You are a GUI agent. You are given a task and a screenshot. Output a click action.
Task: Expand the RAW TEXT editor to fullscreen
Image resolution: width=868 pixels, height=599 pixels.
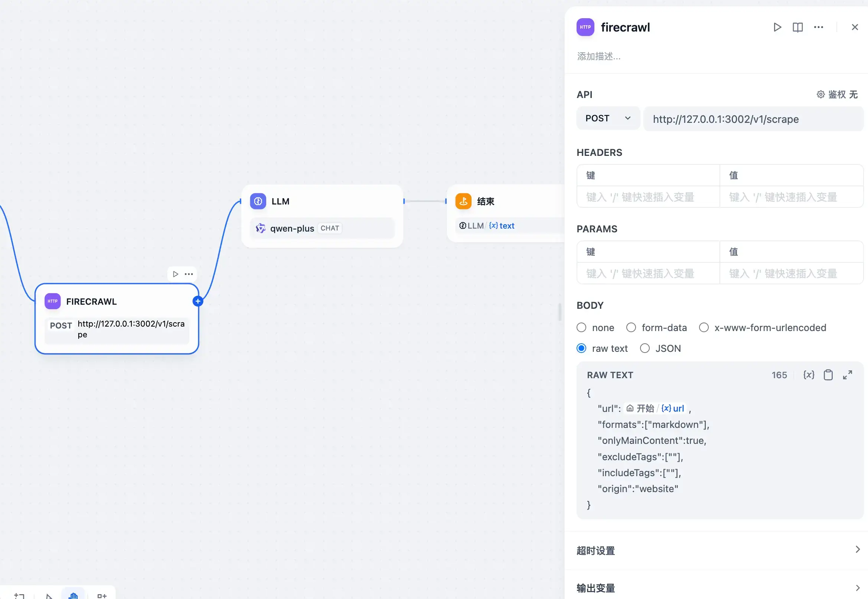(x=847, y=375)
